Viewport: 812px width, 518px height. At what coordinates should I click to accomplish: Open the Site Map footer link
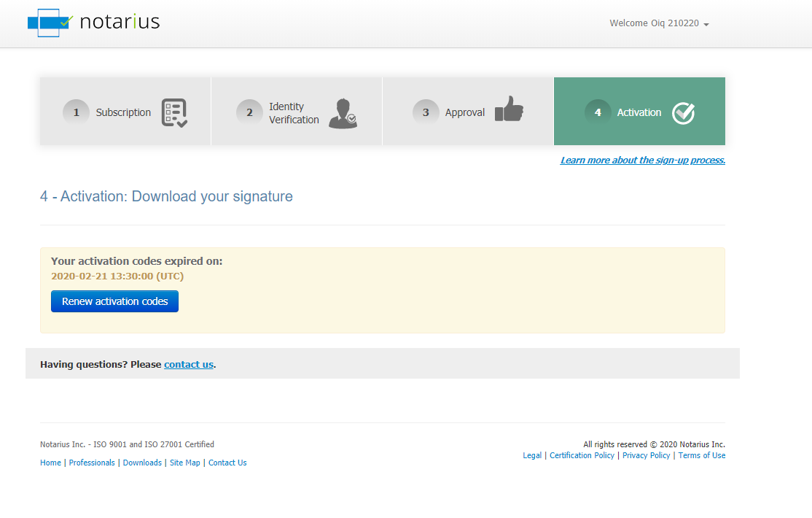(184, 463)
